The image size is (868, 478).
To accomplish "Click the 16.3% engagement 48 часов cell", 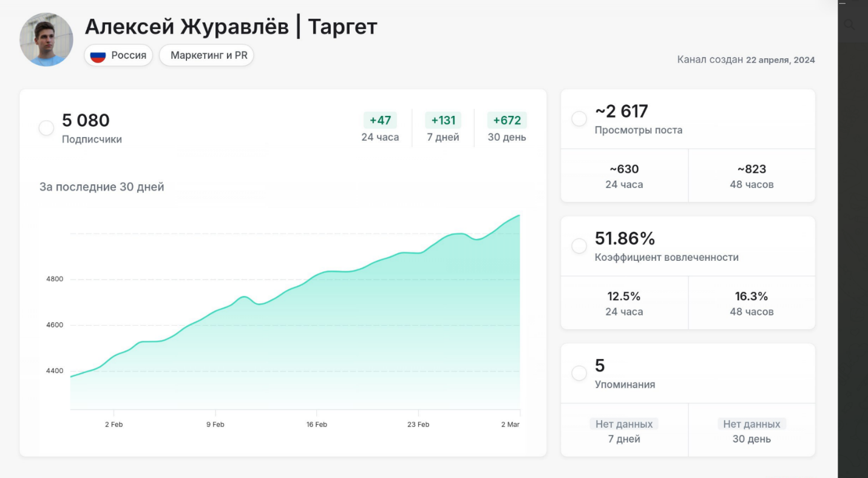I will [x=751, y=303].
